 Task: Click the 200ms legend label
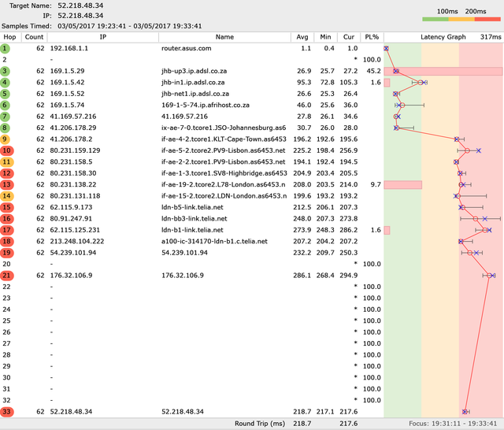(x=476, y=11)
